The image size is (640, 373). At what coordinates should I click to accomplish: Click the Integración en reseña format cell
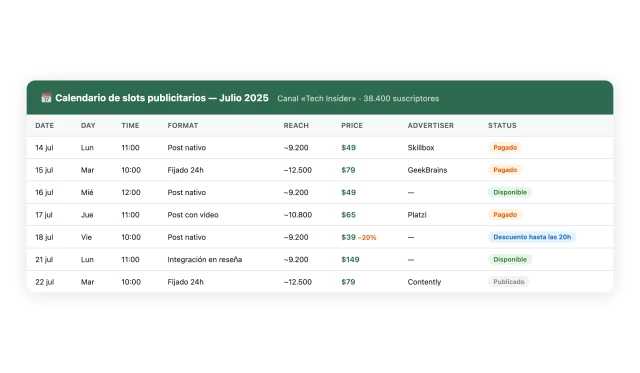tap(204, 260)
